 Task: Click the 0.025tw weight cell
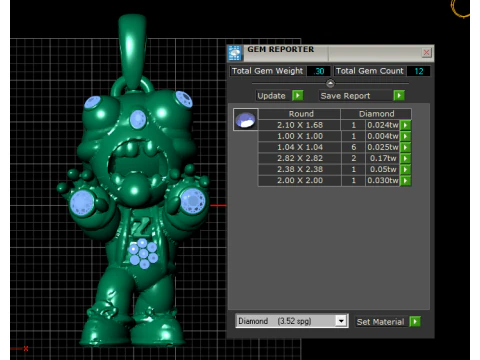pyautogui.click(x=383, y=147)
